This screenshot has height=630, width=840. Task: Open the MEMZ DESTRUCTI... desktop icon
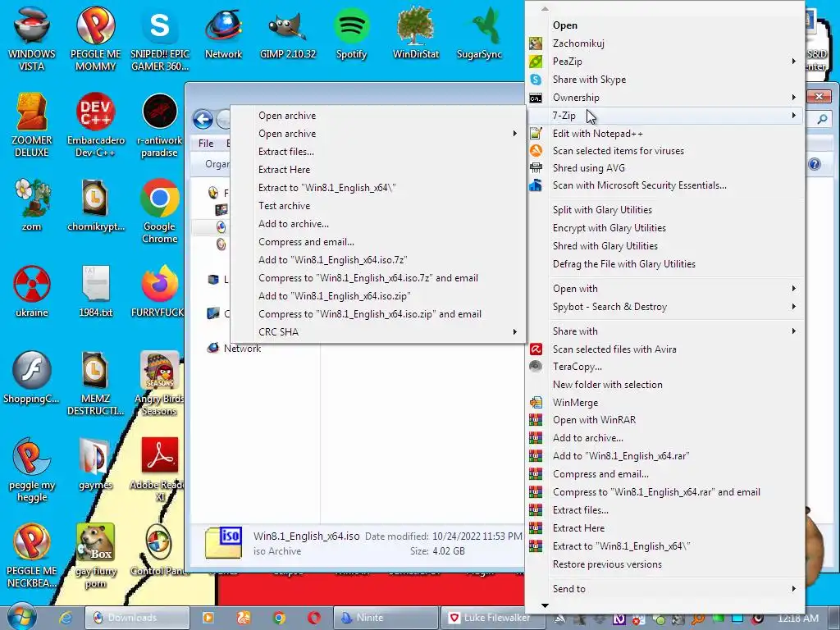96,384
